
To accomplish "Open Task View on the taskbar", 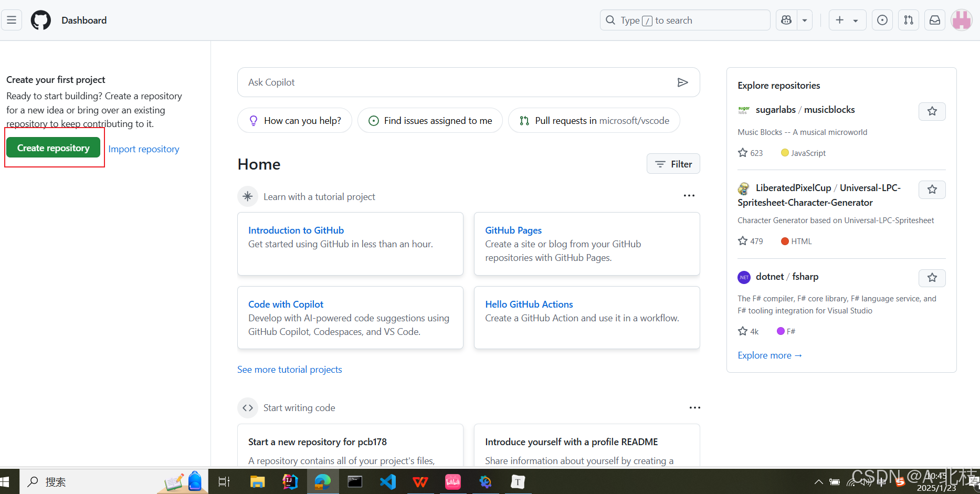I will [224, 481].
